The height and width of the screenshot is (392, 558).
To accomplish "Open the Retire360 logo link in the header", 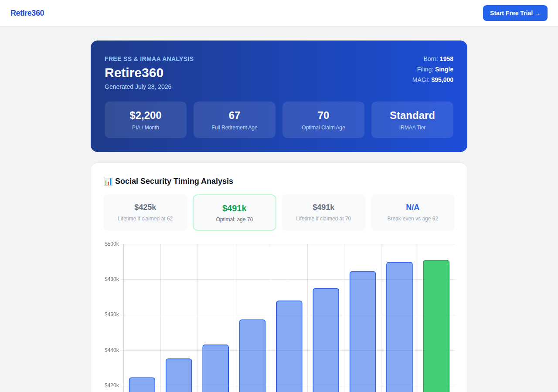I will pos(27,13).
